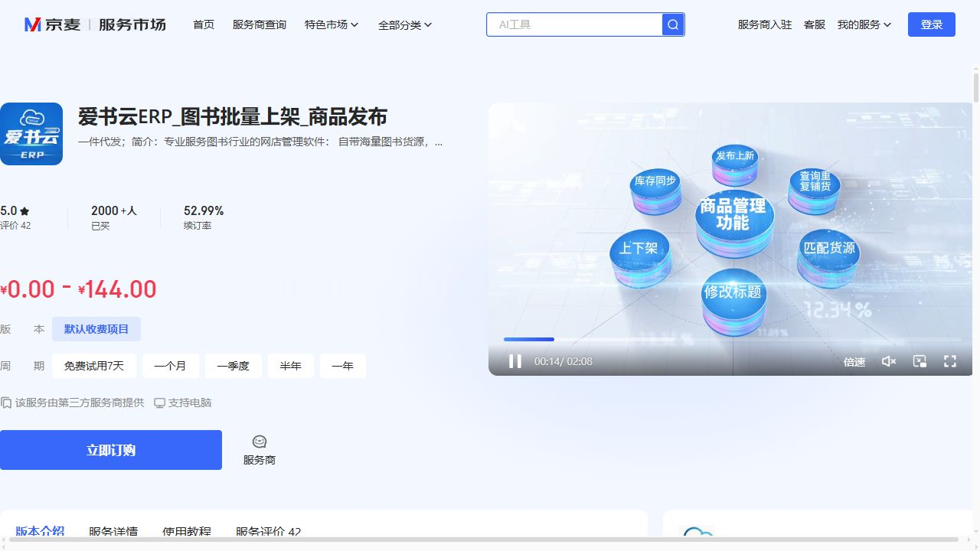Click the 2000+人 已买 count

click(114, 210)
